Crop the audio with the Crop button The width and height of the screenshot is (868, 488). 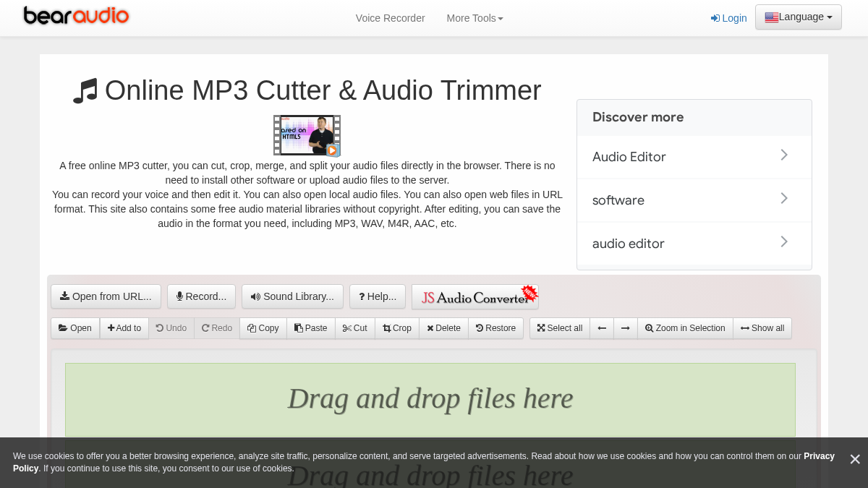(x=397, y=328)
